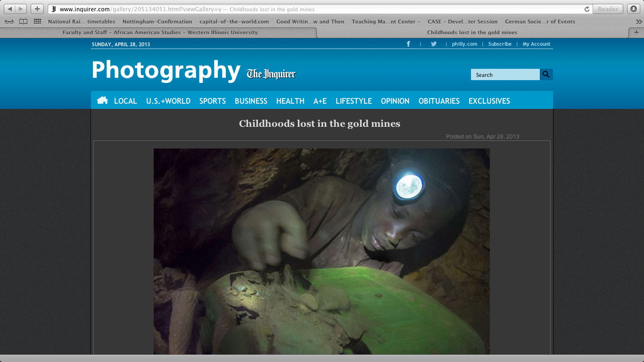Open the OBITUARIES navigation section
This screenshot has width=644, height=362.
coord(439,101)
